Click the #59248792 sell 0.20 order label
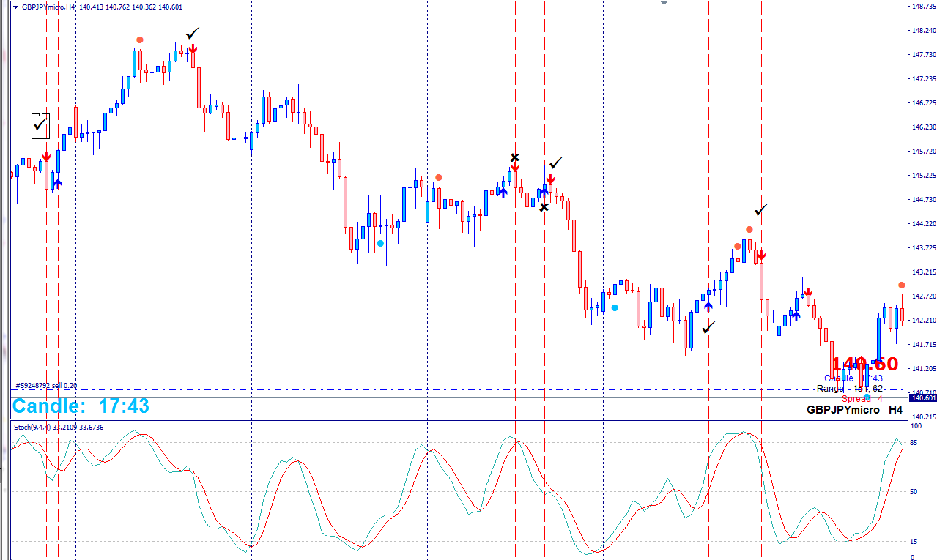 pos(46,386)
